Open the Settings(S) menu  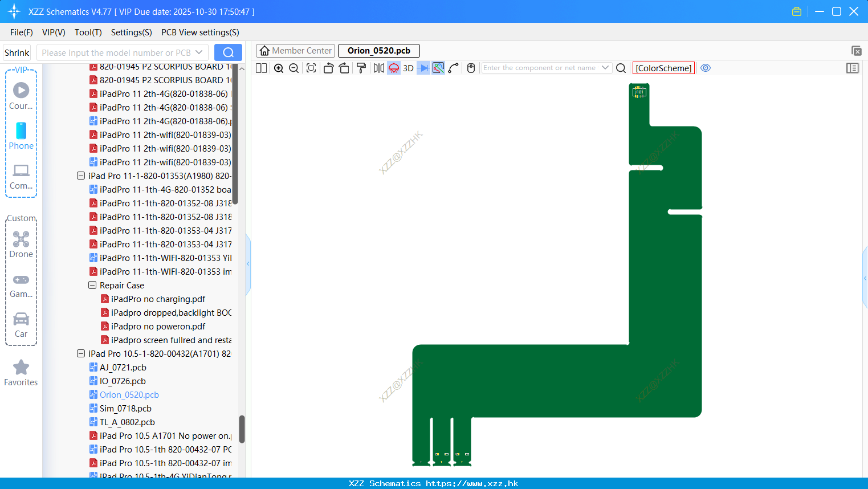point(132,32)
